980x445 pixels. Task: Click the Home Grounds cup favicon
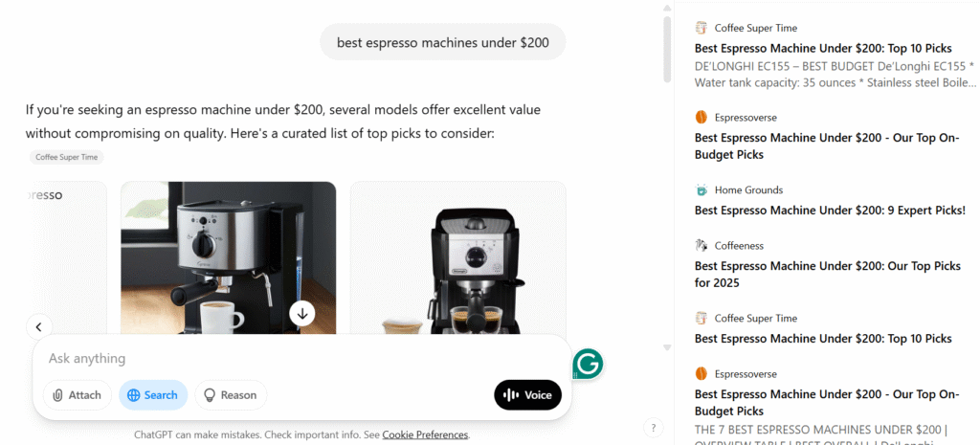pyautogui.click(x=702, y=190)
